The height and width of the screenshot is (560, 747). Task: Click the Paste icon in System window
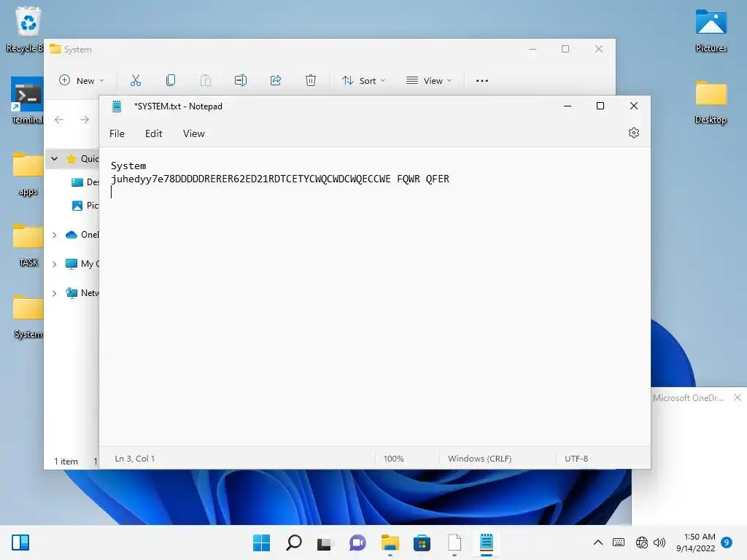[205, 80]
